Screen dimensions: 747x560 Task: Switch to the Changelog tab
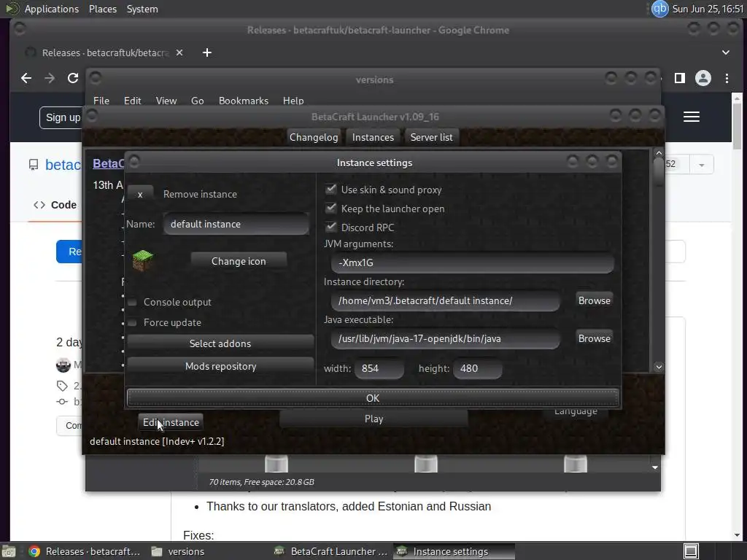click(314, 137)
